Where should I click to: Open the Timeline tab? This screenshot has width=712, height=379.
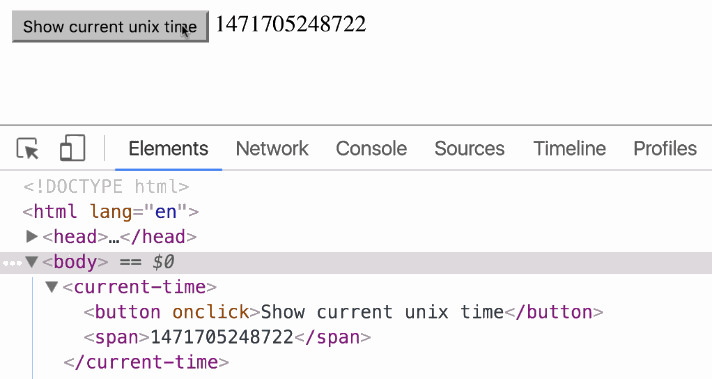569,148
